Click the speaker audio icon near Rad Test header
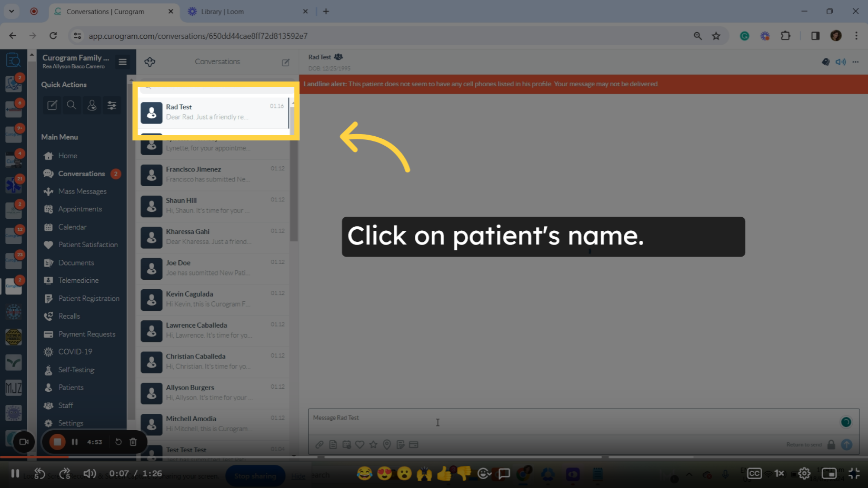868x488 pixels. (x=840, y=62)
